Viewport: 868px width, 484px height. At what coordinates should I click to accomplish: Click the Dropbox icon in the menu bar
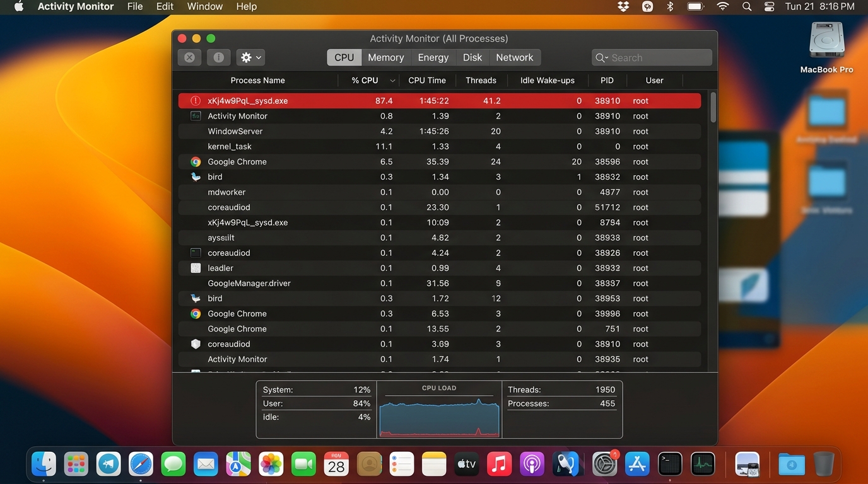[623, 7]
